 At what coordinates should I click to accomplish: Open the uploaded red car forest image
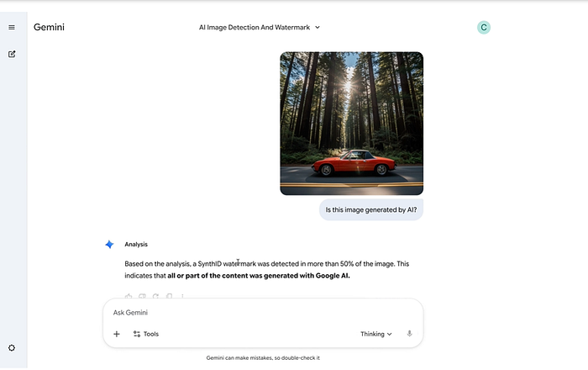[352, 124]
